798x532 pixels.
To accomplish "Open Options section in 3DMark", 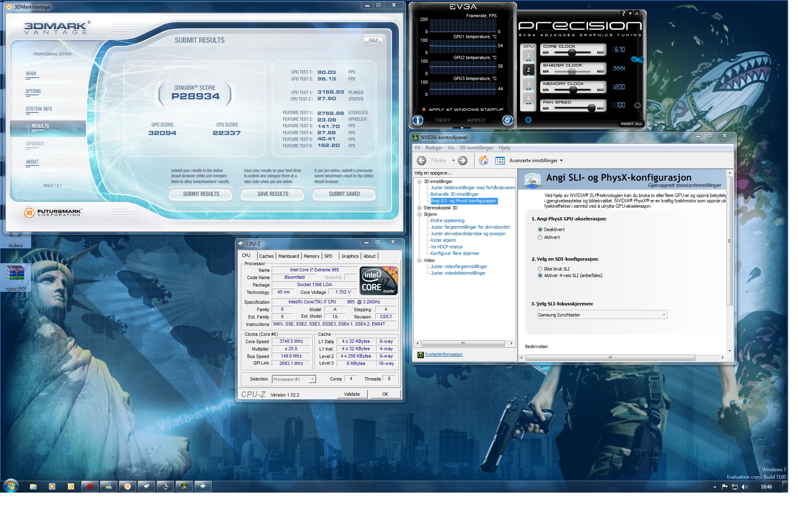I will pyautogui.click(x=33, y=91).
